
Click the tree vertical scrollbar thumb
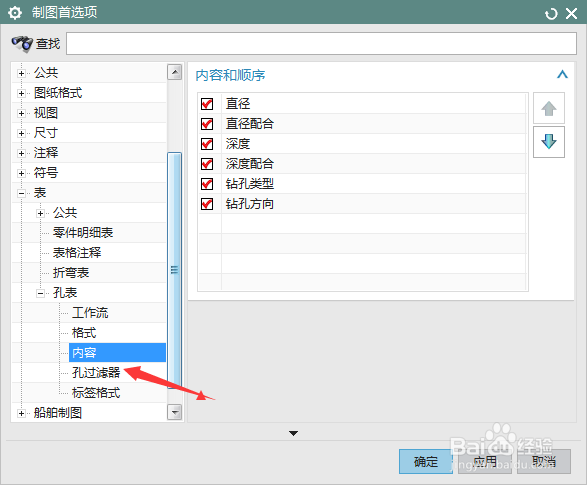pyautogui.click(x=174, y=270)
